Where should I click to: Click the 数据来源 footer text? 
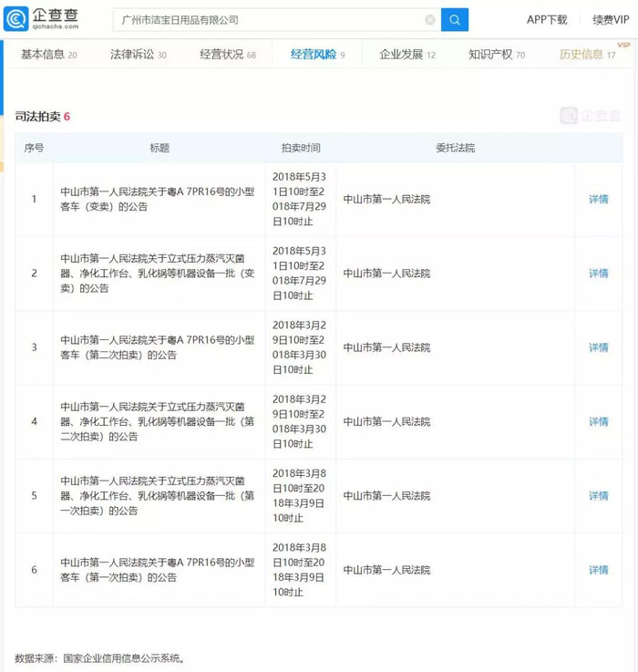click(x=100, y=658)
